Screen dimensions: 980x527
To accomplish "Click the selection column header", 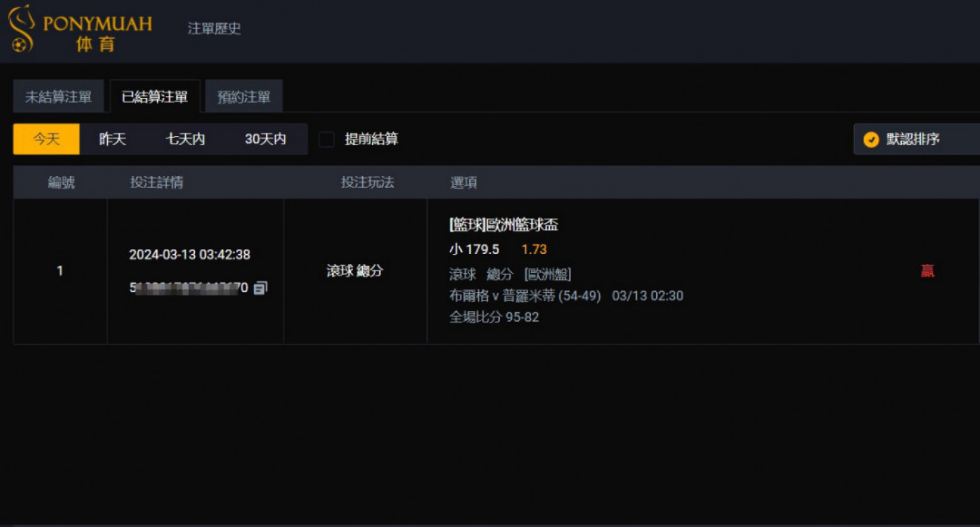I will pos(464,182).
